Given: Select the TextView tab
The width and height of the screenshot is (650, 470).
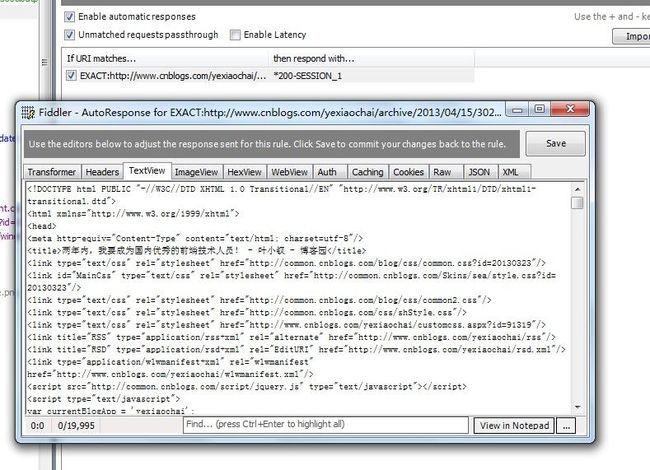Looking at the screenshot, I should click(147, 171).
